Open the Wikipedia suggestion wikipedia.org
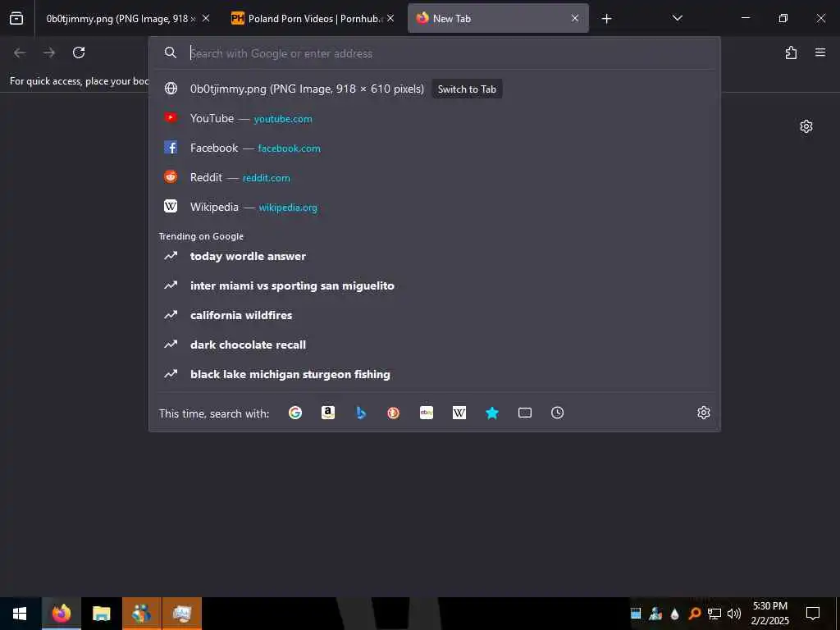 pos(435,207)
